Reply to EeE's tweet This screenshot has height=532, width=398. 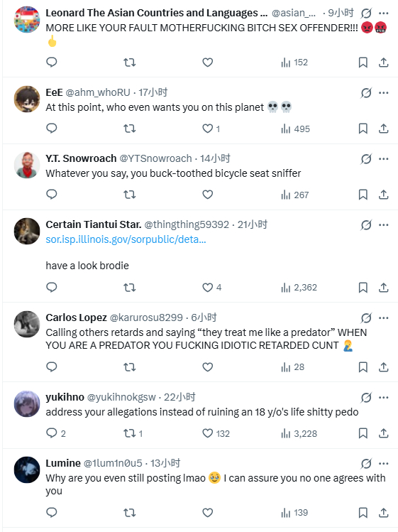(x=52, y=129)
